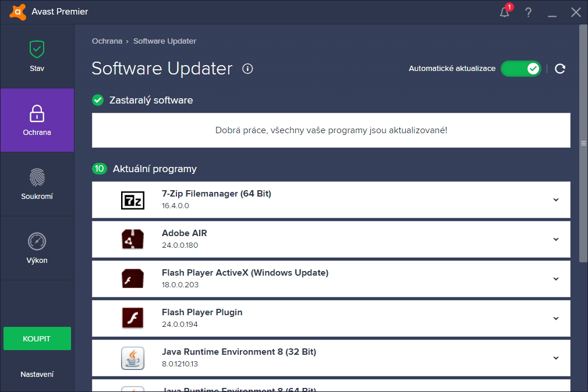Expand Java Runtime Environment 8 (32 Bit) row
This screenshot has height=392, width=588.
[556, 358]
